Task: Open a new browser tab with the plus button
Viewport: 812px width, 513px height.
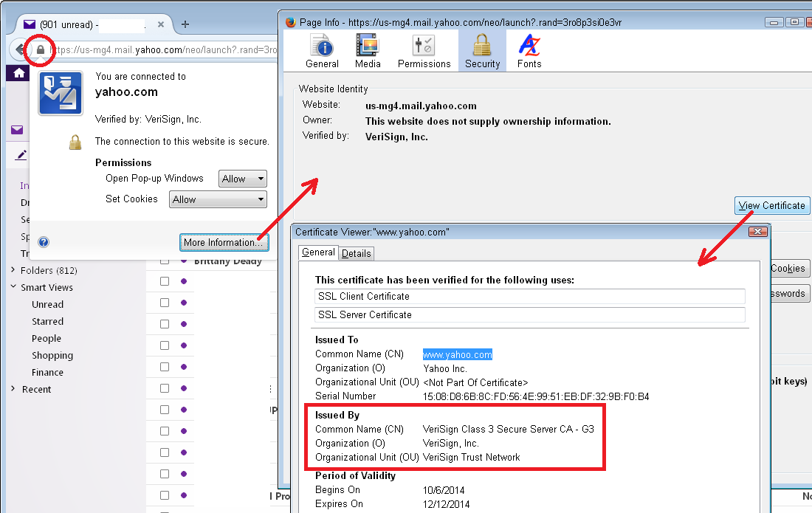Action: click(x=185, y=24)
